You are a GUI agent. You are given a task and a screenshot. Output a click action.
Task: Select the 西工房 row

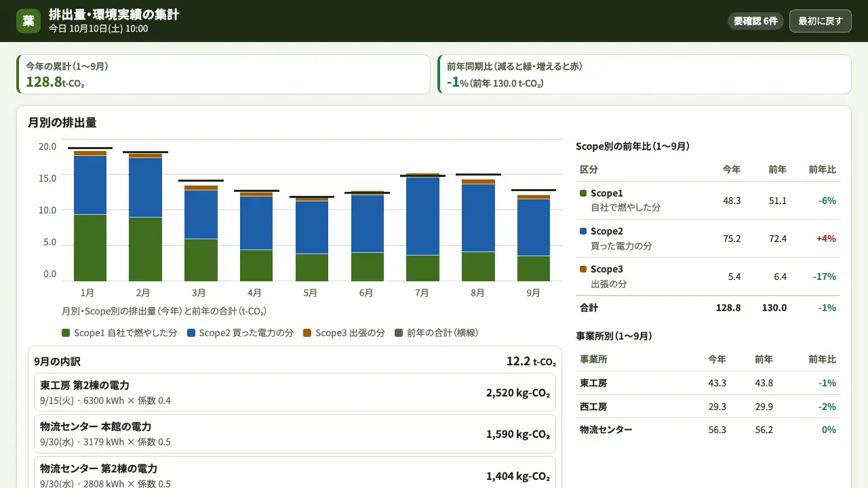(x=708, y=407)
